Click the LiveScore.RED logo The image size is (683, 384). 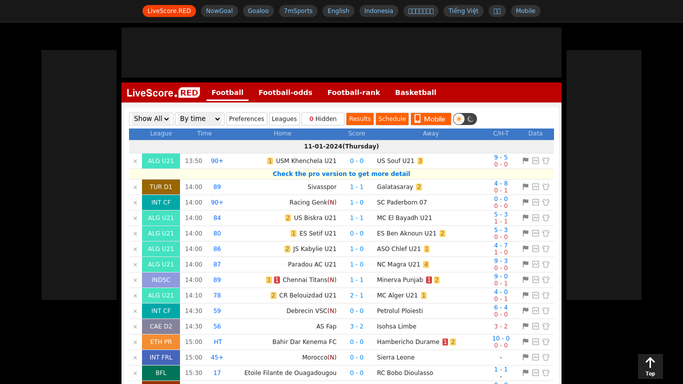pyautogui.click(x=163, y=93)
